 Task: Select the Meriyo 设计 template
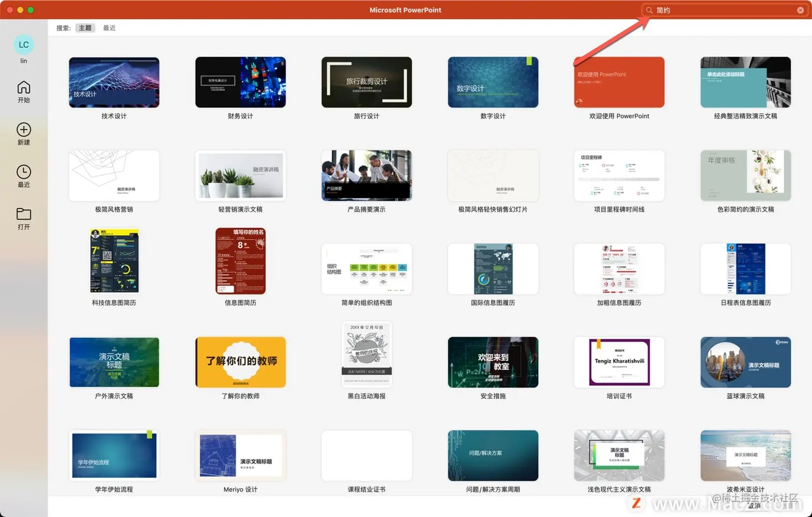241,456
